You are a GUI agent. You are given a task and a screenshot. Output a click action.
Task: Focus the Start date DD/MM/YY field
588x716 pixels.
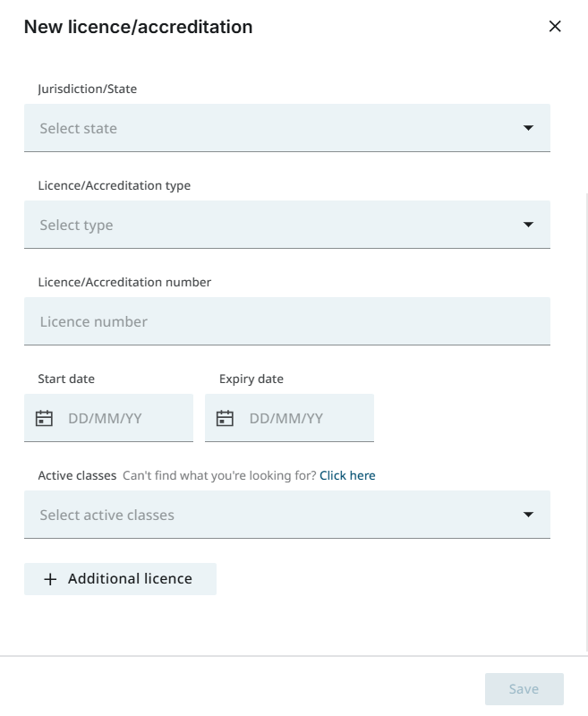[x=108, y=418]
